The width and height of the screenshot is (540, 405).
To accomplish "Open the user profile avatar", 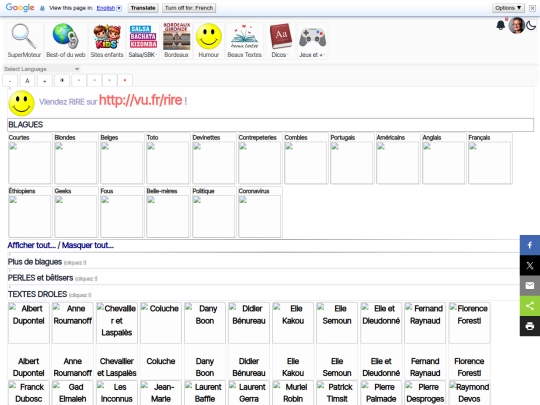I will click(x=516, y=25).
